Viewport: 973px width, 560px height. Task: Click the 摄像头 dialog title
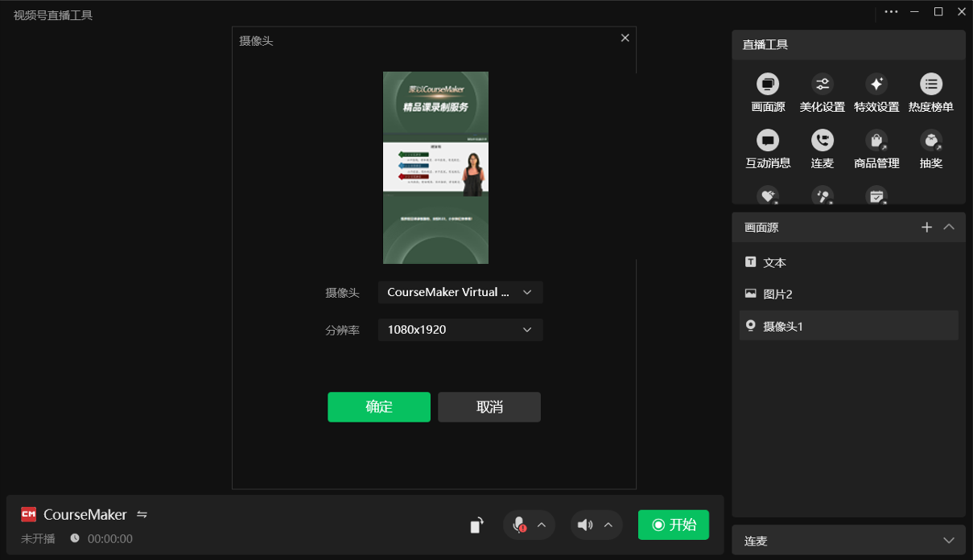(x=257, y=40)
